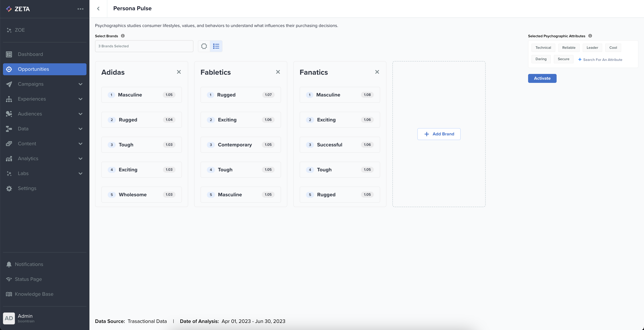
Task: Close the Fabletics brand card
Action: tap(278, 72)
